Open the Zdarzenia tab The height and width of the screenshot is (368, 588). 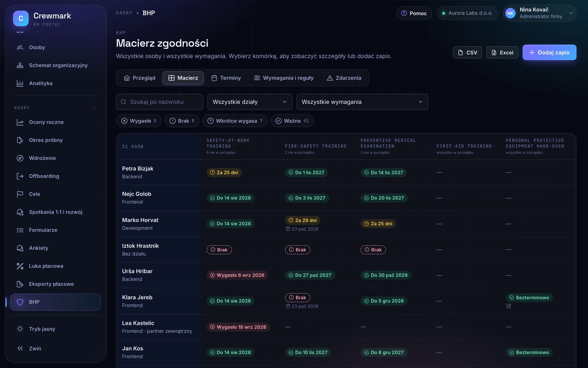pyautogui.click(x=344, y=78)
